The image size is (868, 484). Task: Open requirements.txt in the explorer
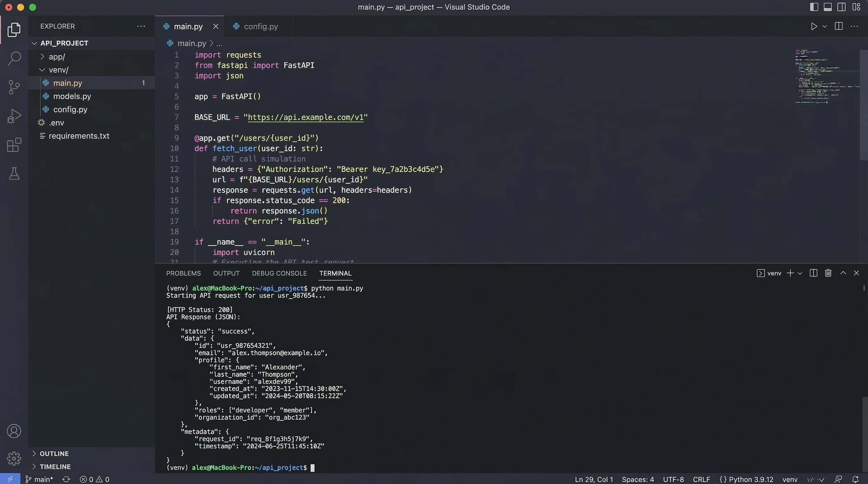coord(79,136)
